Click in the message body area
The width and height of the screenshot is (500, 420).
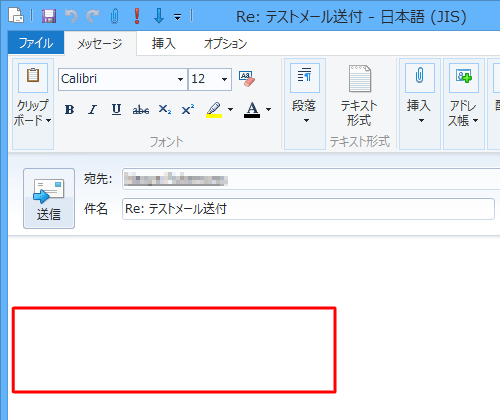[x=254, y=328]
